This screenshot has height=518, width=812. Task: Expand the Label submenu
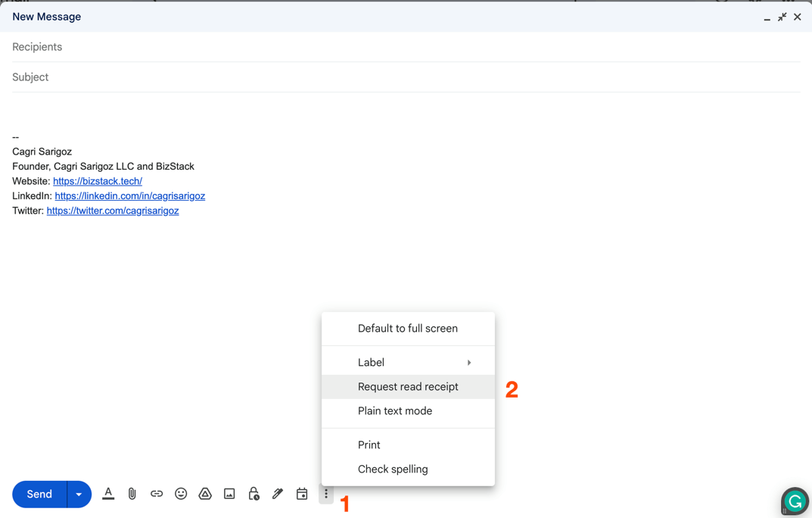371,362
